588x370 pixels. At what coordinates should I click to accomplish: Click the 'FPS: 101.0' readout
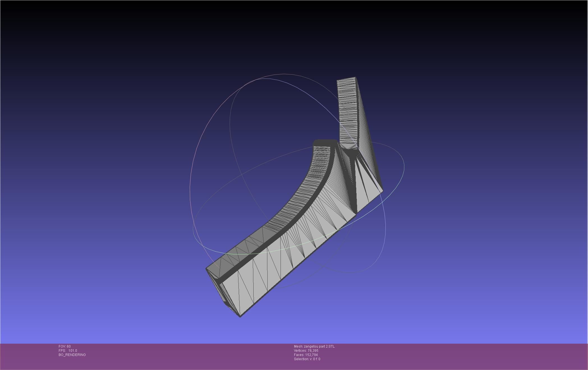pos(68,351)
